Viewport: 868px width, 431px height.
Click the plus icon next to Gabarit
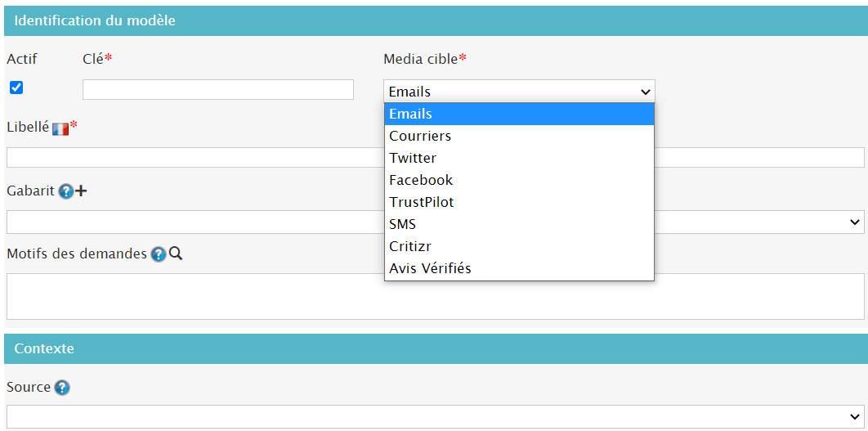81,191
